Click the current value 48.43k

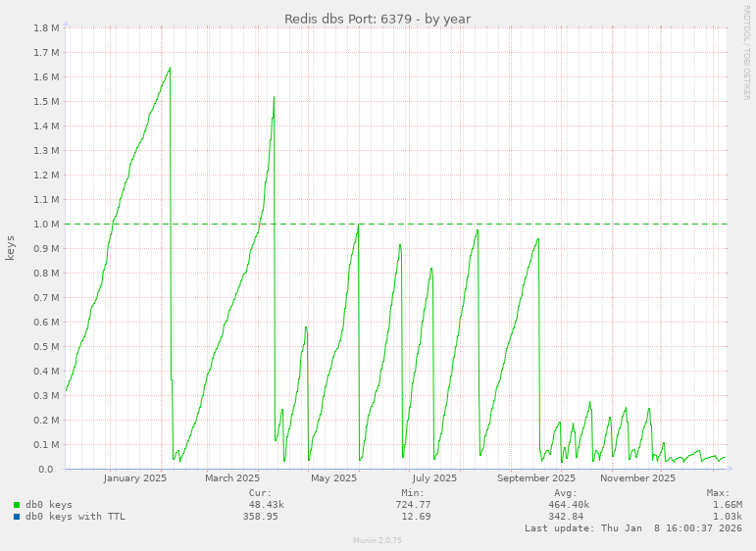pyautogui.click(x=266, y=505)
